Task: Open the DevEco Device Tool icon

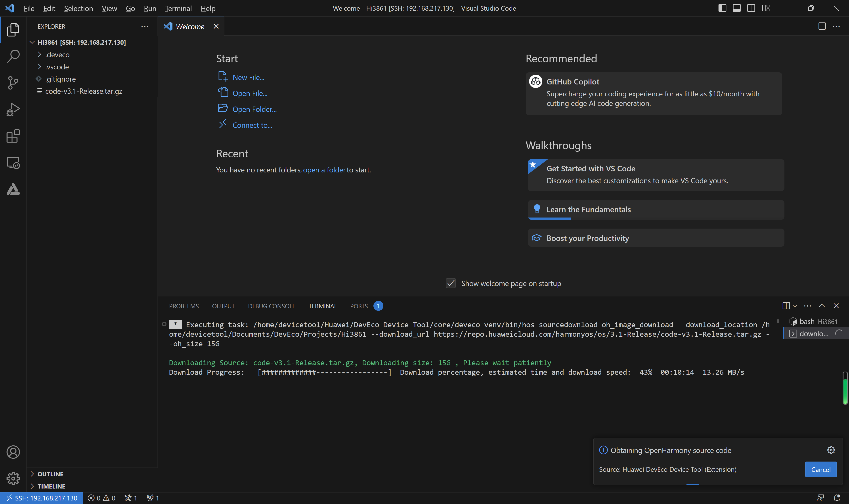Action: (x=13, y=189)
